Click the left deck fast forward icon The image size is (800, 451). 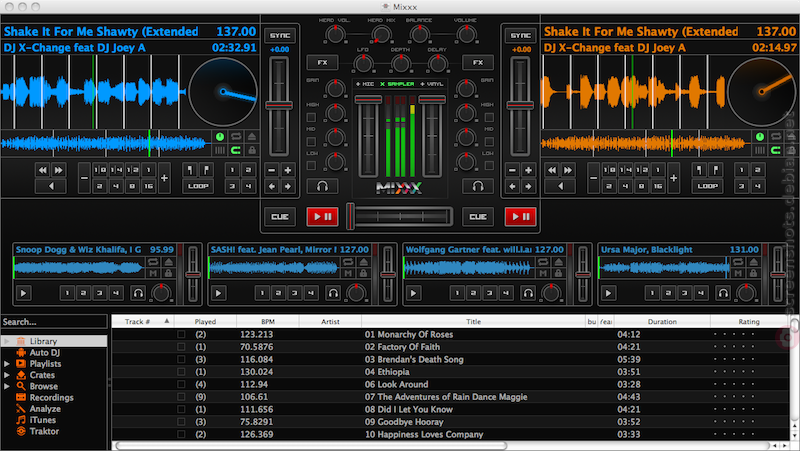[59, 170]
